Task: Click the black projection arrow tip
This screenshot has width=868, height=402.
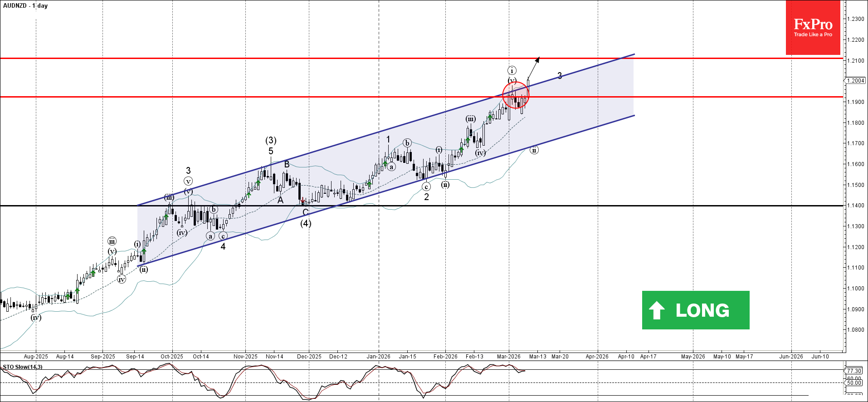Action: tap(538, 59)
